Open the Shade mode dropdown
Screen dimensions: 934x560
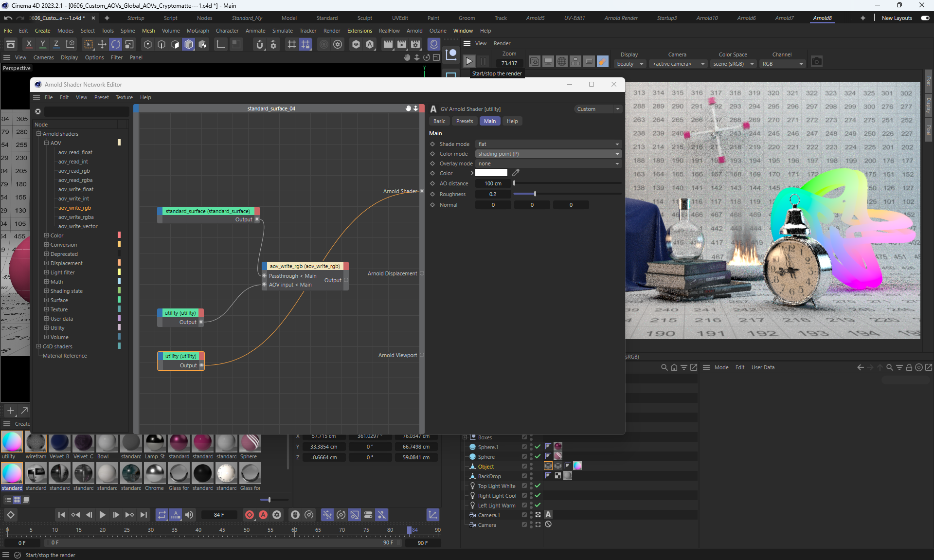548,144
